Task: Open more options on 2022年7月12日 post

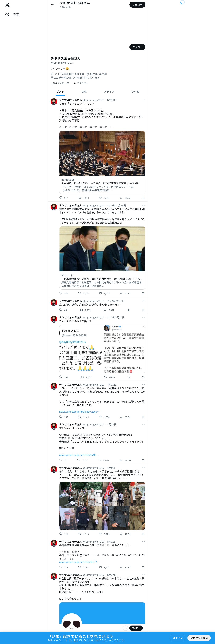Action: tap(144, 301)
